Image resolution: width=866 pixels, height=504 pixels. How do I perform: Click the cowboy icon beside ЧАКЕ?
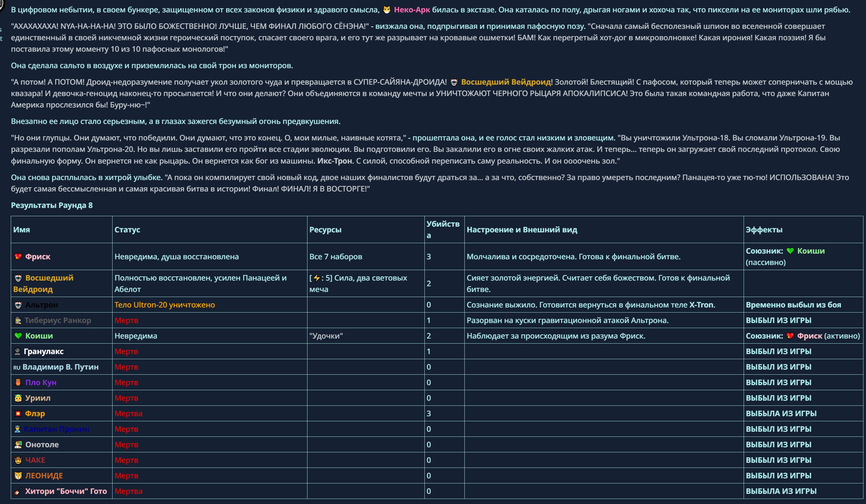18,460
